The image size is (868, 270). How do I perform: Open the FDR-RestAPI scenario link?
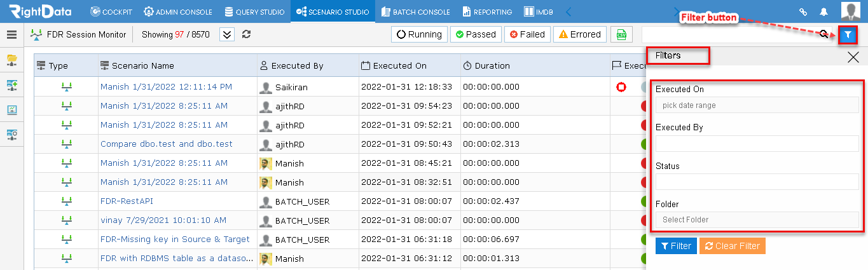(127, 201)
